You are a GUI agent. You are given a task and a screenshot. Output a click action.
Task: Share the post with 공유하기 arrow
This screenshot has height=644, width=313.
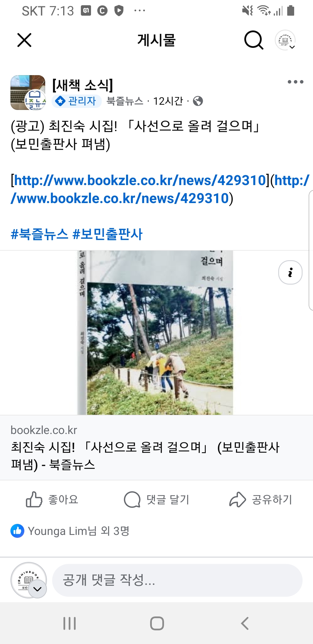[x=261, y=500]
